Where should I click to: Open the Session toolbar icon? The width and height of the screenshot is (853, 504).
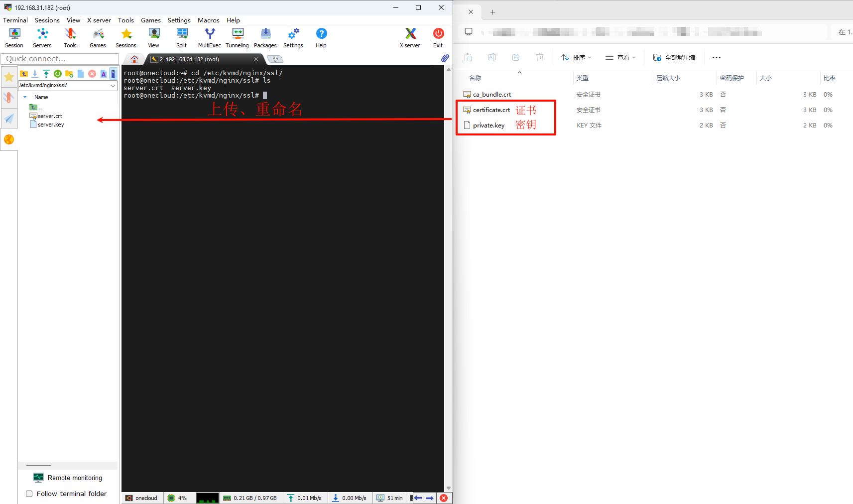point(14,38)
